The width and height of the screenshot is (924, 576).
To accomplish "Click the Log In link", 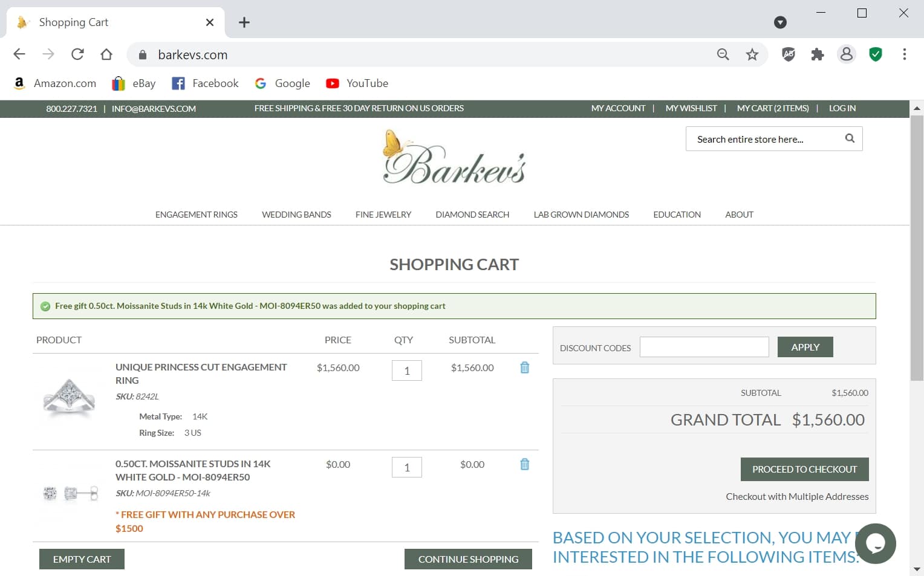I will pos(842,108).
